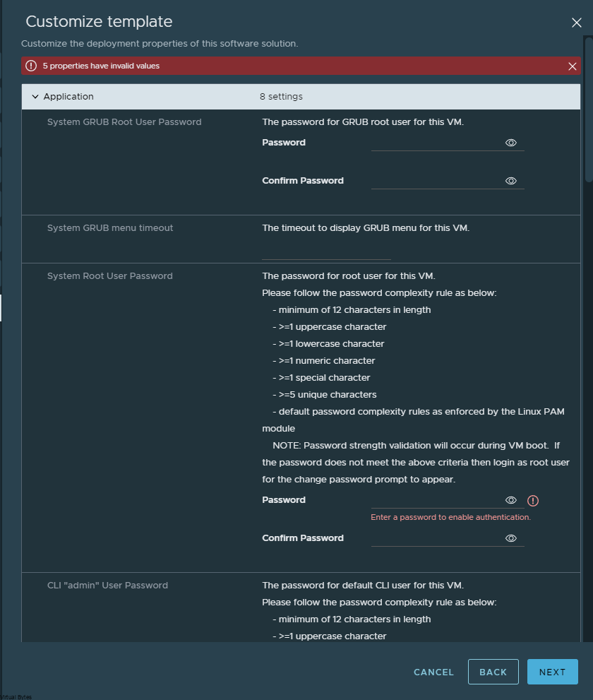Close the Customize template dialog
The image size is (593, 700).
577,23
